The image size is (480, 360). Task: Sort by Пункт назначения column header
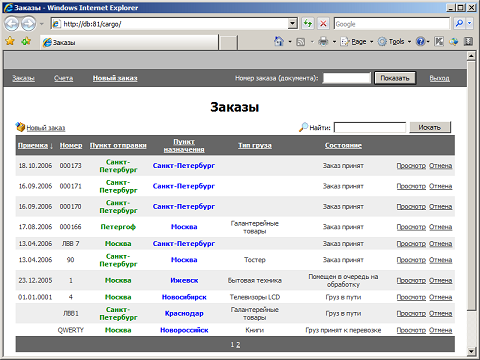[x=184, y=146]
